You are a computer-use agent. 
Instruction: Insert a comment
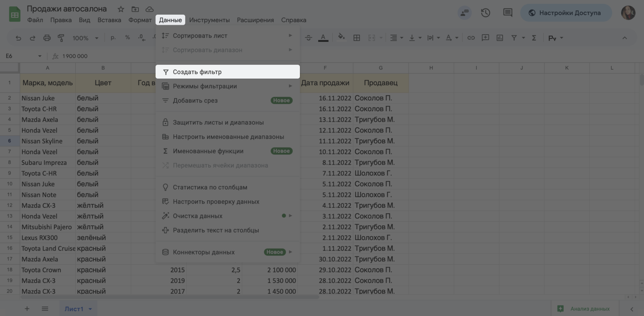485,38
